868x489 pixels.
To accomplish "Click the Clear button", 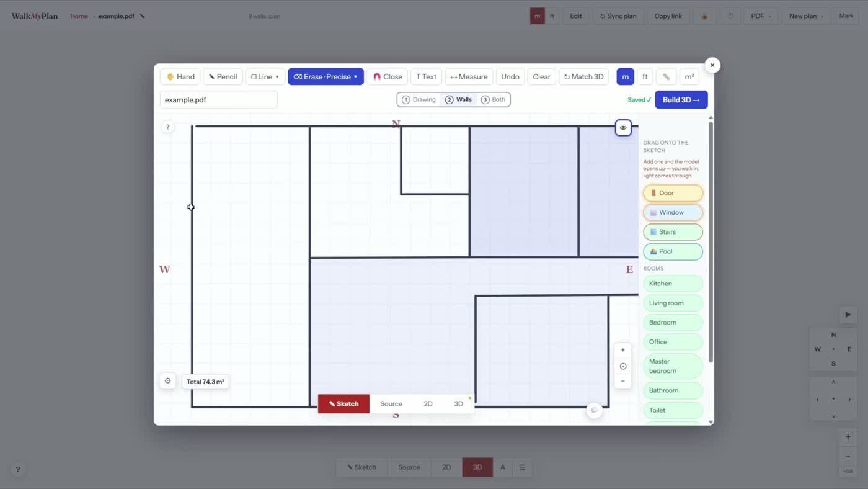I will tap(541, 77).
